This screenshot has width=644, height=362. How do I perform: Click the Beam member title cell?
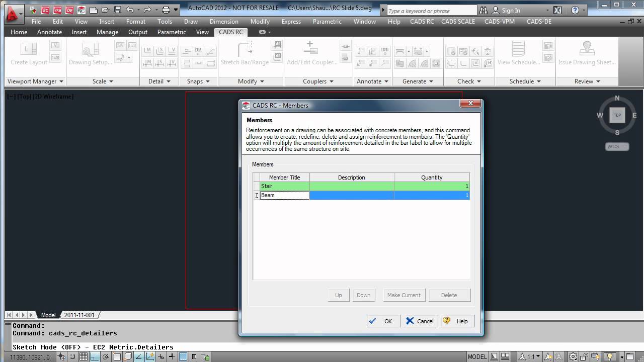click(284, 195)
